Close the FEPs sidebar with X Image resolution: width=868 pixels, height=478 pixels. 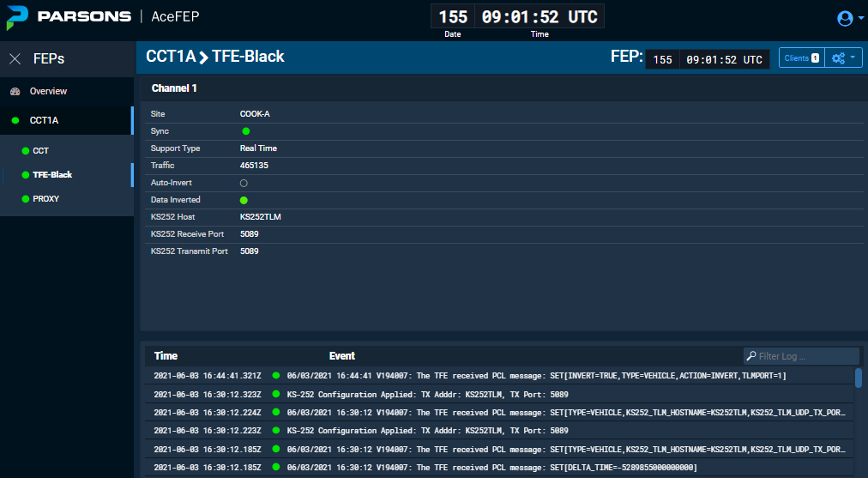[x=15, y=59]
